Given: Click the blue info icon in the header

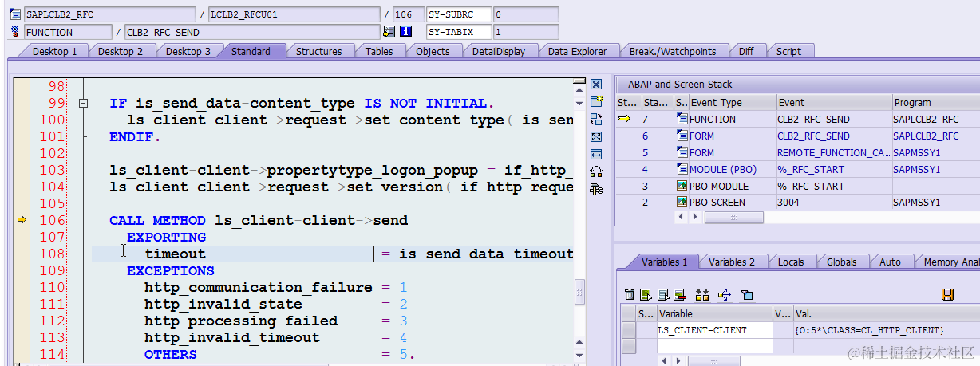Looking at the screenshot, I should point(405,32).
